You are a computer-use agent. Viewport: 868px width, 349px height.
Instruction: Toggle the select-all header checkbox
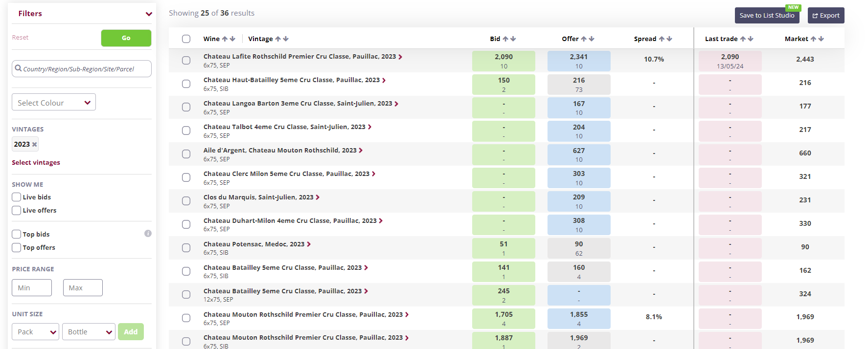pos(186,39)
